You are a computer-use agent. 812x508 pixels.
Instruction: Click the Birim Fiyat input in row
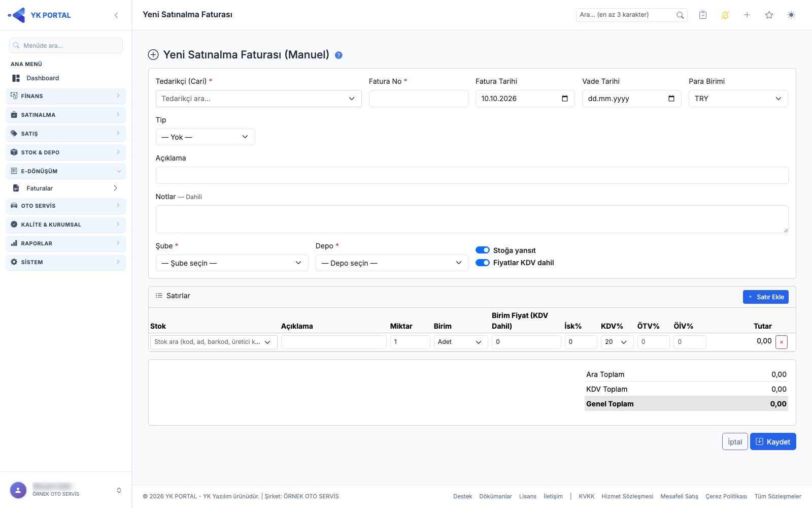coord(526,342)
